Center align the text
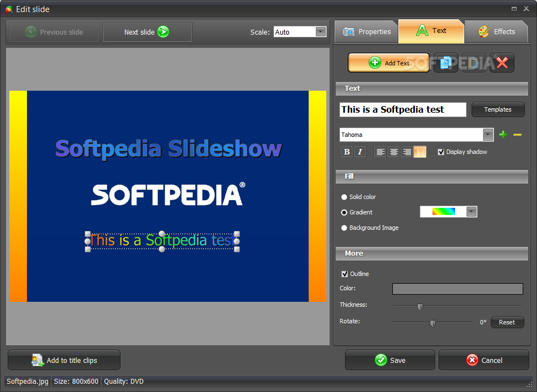 393,152
